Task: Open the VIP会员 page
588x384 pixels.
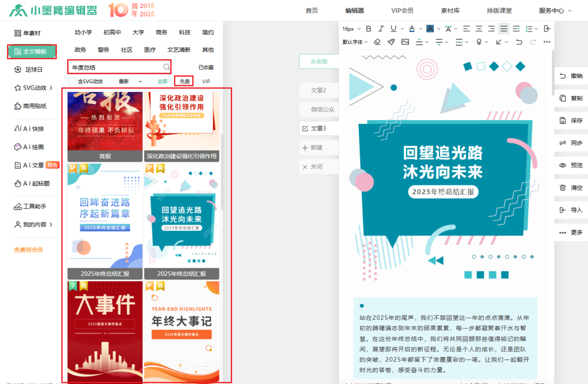Action: click(x=402, y=10)
